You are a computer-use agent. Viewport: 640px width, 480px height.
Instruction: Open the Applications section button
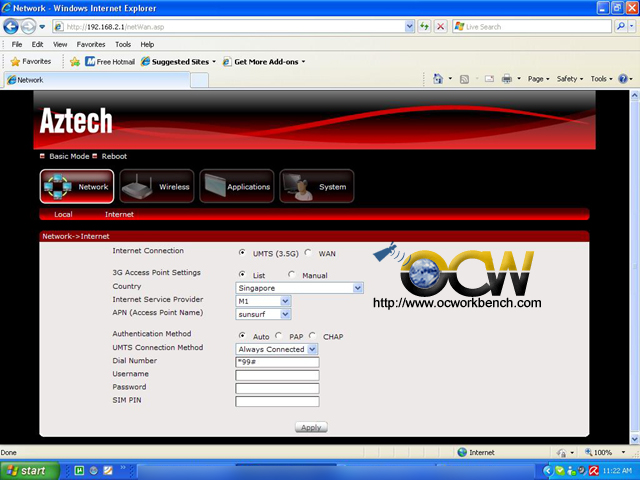coord(237,186)
